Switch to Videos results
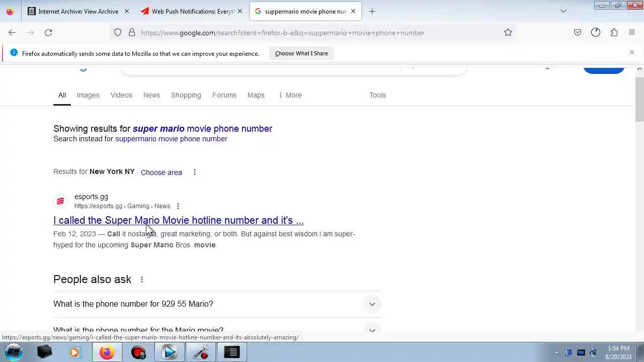The width and height of the screenshot is (644, 362). click(x=121, y=95)
